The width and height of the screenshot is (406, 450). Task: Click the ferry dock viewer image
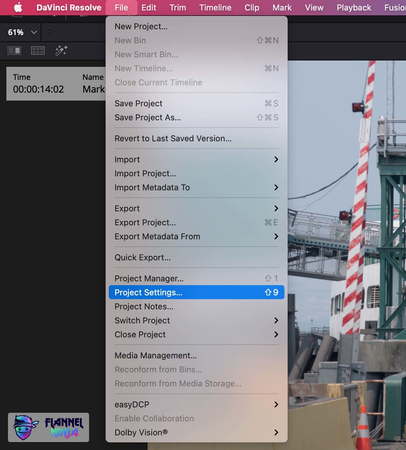(347, 253)
